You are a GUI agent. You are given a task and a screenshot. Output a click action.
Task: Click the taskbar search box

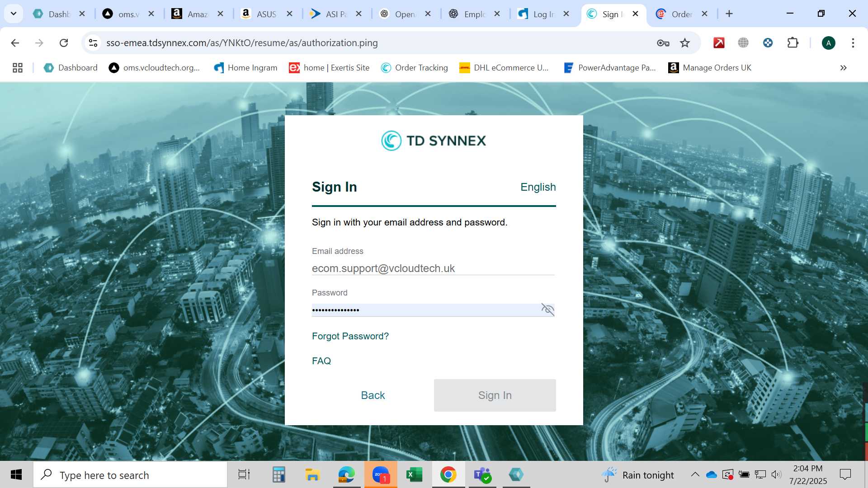(130, 475)
